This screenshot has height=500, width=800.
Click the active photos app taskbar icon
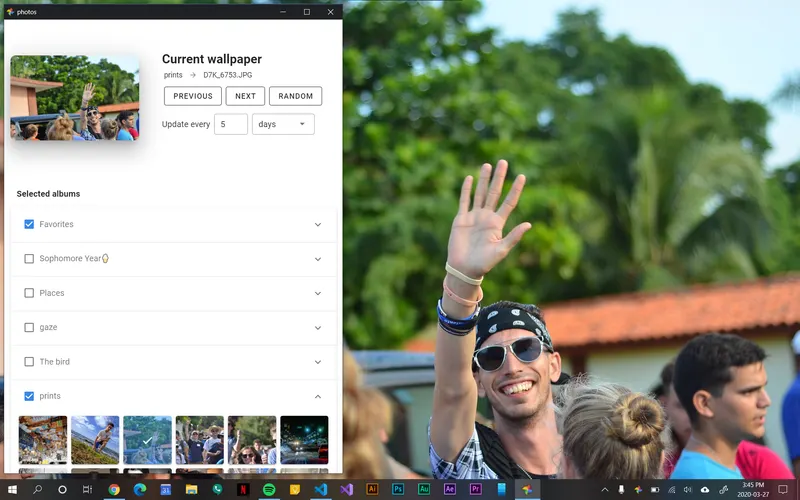click(x=527, y=490)
